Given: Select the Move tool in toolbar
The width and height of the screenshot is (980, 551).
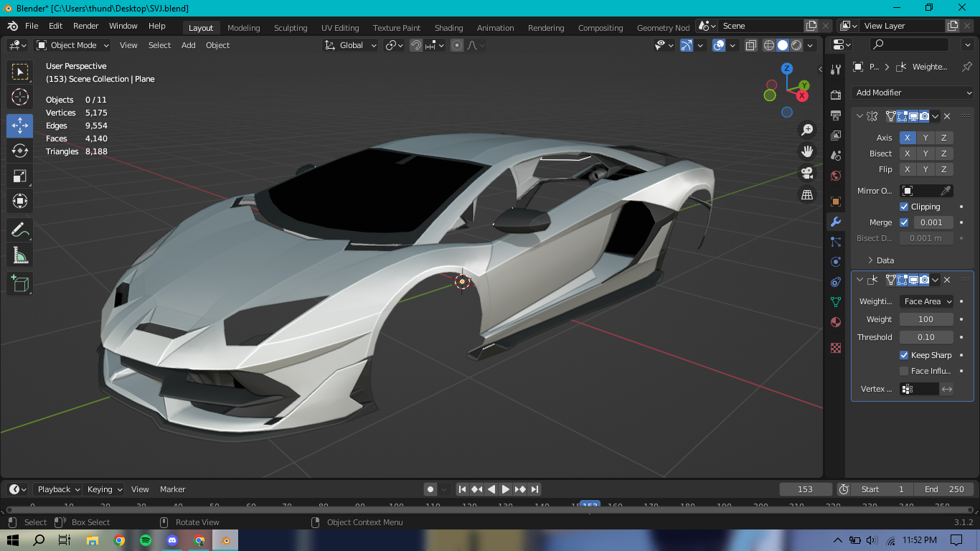Looking at the screenshot, I should (19, 125).
